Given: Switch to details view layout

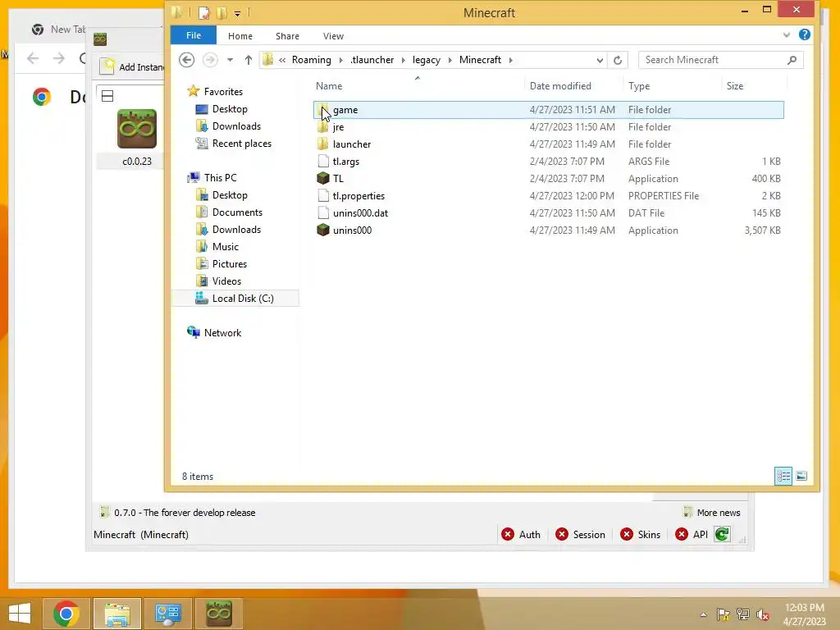Looking at the screenshot, I should click(x=783, y=476).
